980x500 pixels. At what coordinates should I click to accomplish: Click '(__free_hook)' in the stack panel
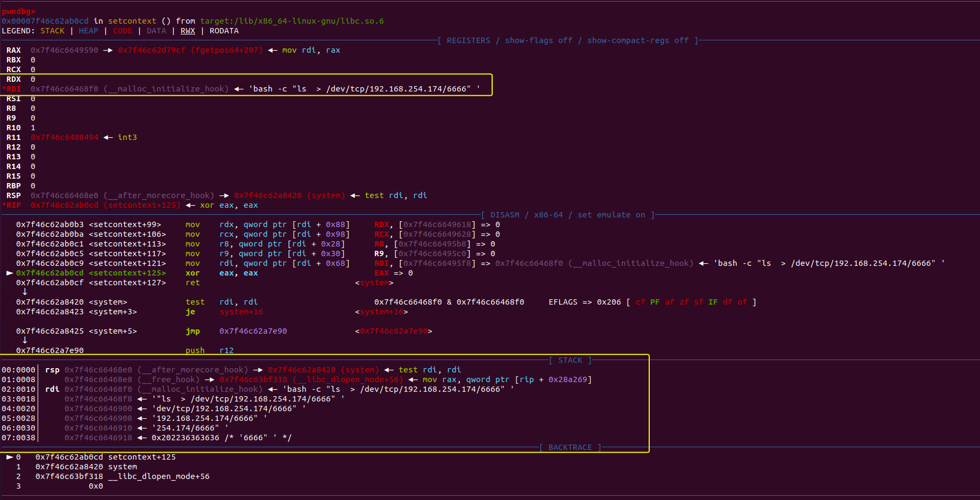point(168,379)
